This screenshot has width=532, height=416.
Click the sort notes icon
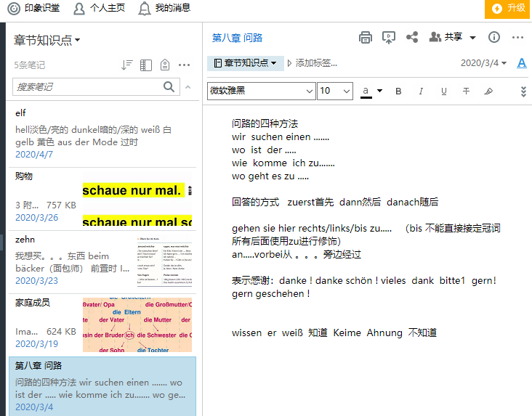(x=127, y=65)
